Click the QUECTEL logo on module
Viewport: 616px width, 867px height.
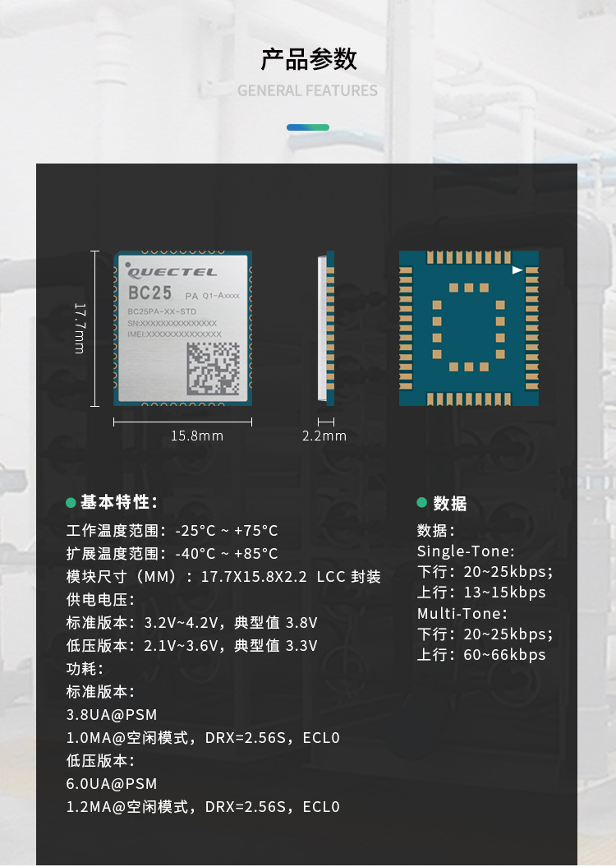172,271
